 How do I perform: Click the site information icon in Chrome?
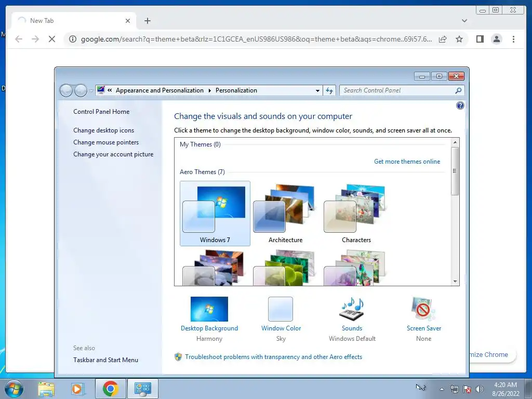(x=73, y=39)
